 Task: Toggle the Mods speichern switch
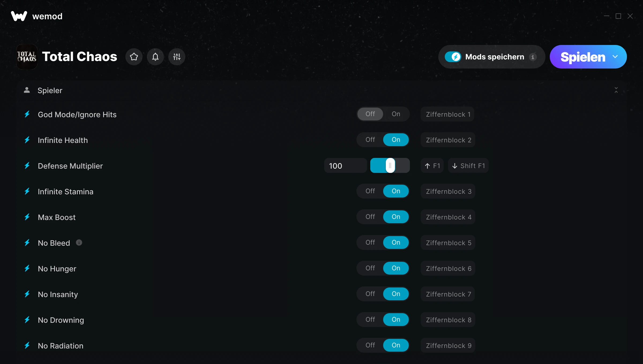453,57
